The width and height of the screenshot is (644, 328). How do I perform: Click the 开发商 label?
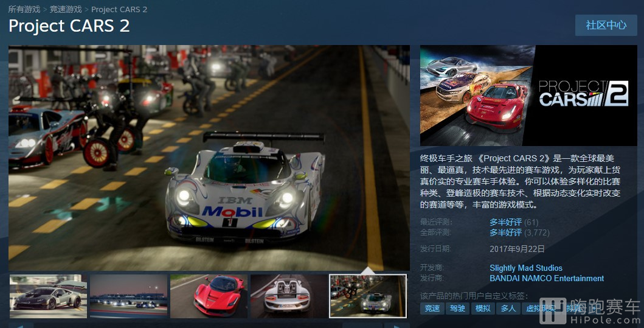[432, 268]
